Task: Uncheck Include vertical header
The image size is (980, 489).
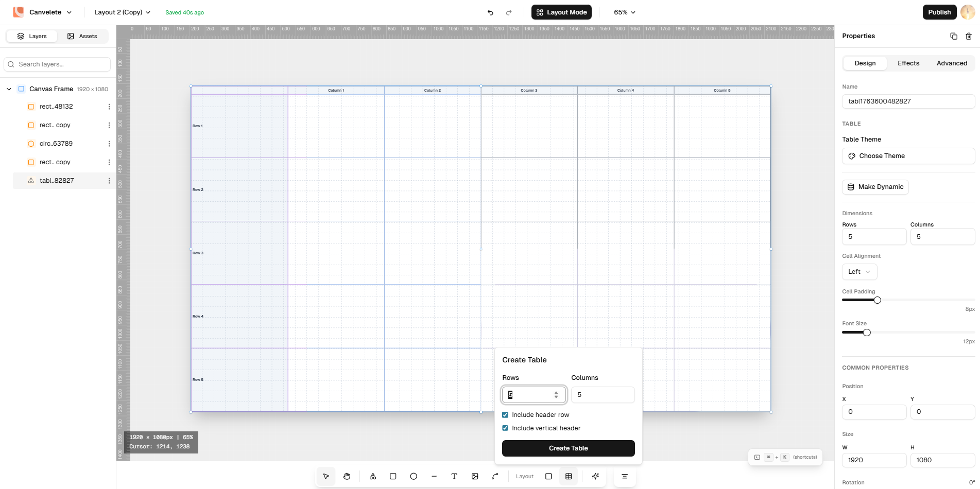Action: tap(505, 428)
